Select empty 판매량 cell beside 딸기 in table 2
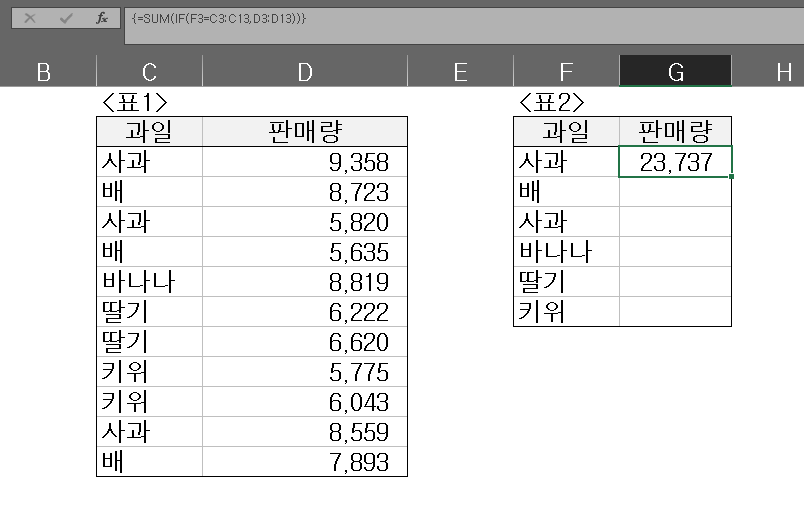The width and height of the screenshot is (804, 523). click(x=675, y=281)
